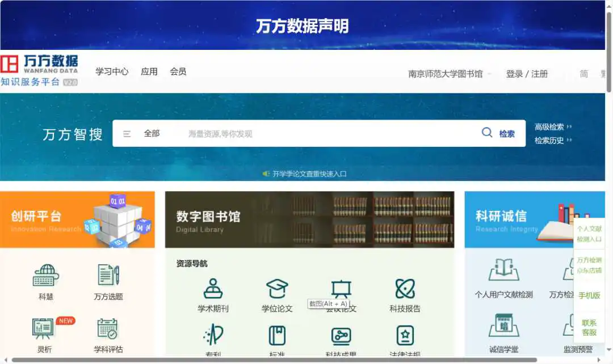The image size is (613, 364).
Task: Contact 联系客服 side tab
Action: tap(589, 327)
